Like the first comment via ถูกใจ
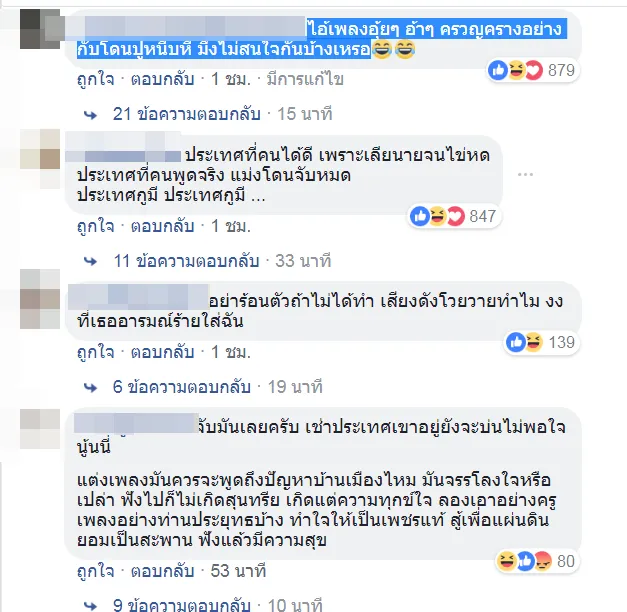 coord(96,79)
